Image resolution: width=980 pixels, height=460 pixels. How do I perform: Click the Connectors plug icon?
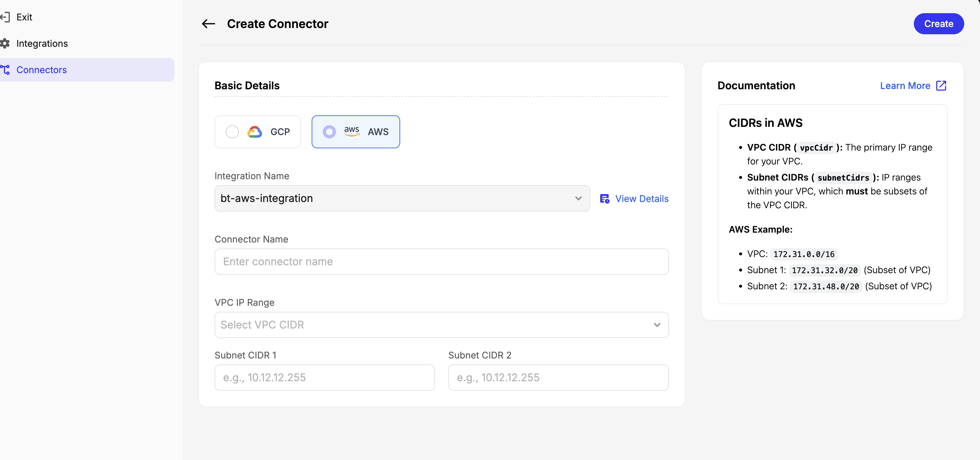coord(6,70)
